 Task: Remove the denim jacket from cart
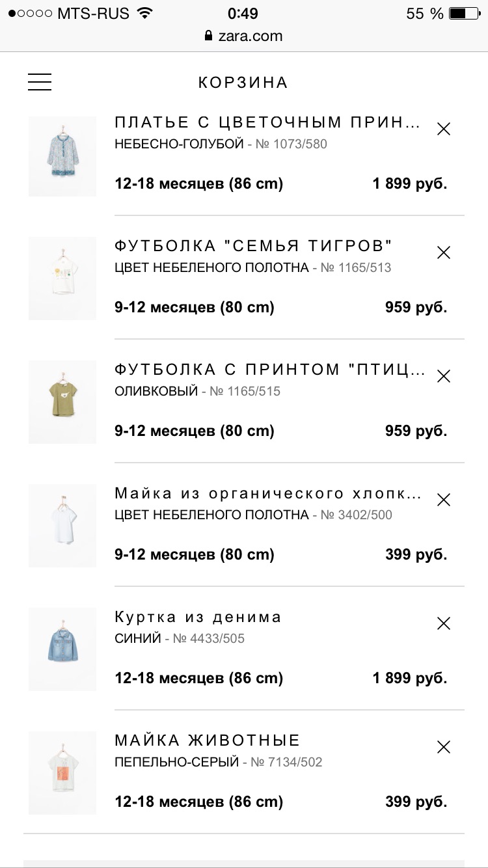click(444, 623)
